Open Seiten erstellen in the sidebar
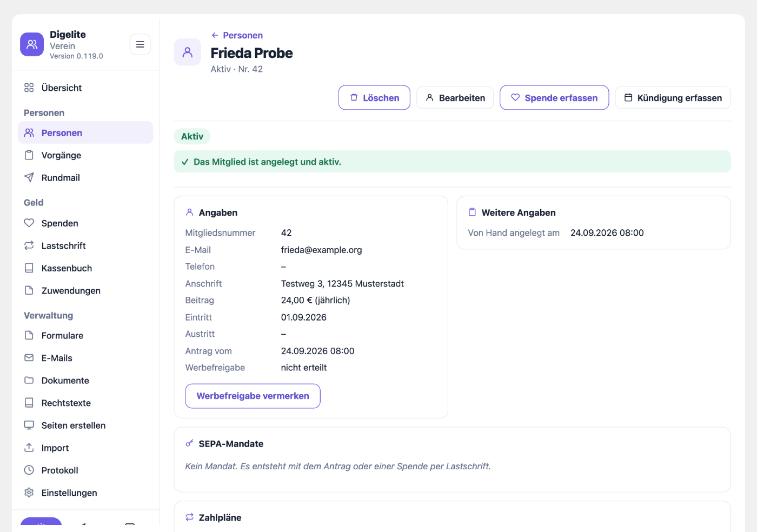 click(x=85, y=425)
